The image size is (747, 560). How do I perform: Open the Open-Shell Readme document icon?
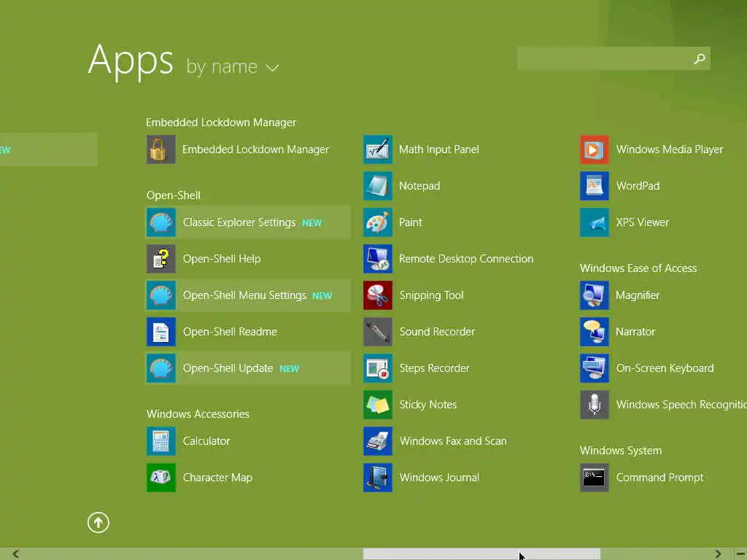[161, 332]
